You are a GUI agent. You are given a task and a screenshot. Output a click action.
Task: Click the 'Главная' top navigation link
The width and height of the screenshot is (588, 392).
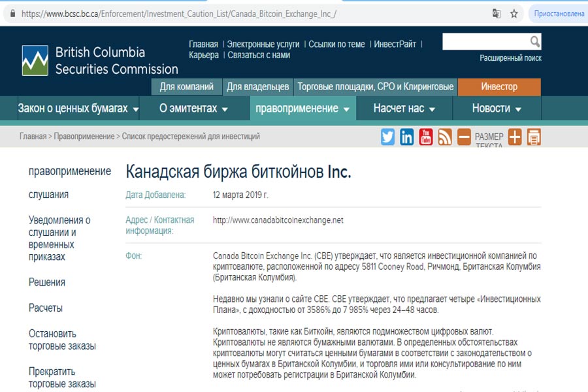203,44
